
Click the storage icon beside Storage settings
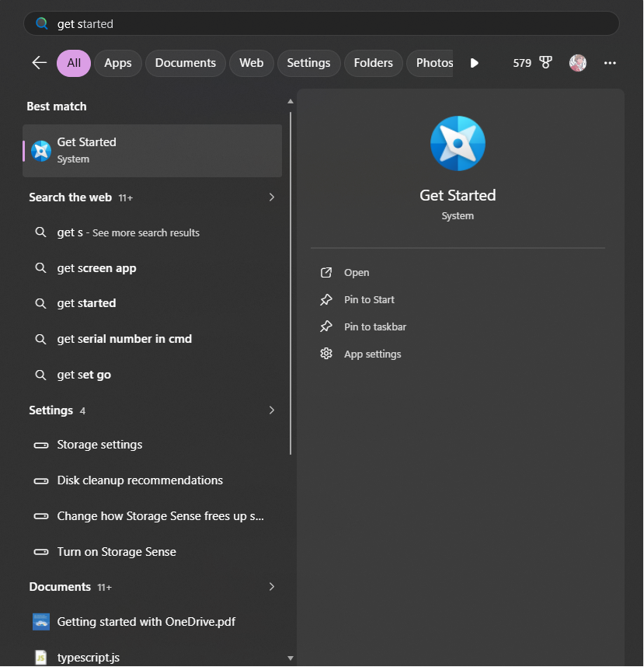coord(41,445)
